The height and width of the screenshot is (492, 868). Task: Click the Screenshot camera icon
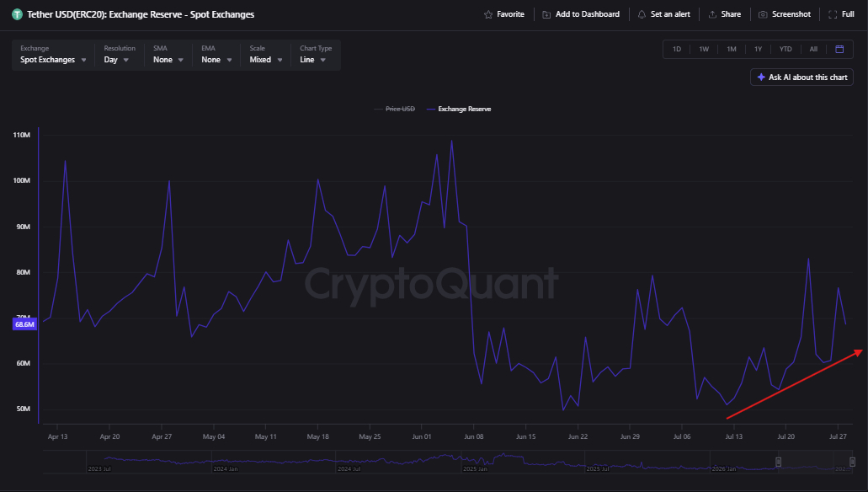[x=763, y=14]
